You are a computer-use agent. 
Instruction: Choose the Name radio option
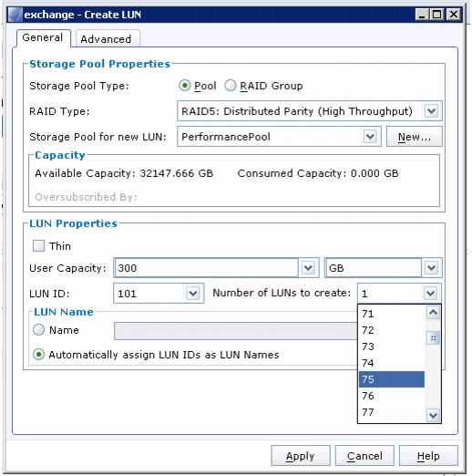point(38,330)
